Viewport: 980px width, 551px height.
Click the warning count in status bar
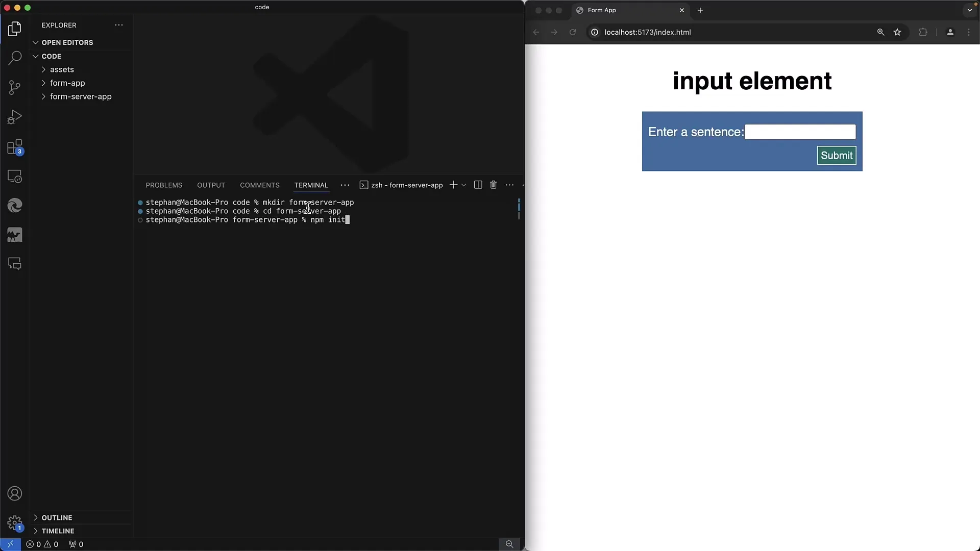53,543
